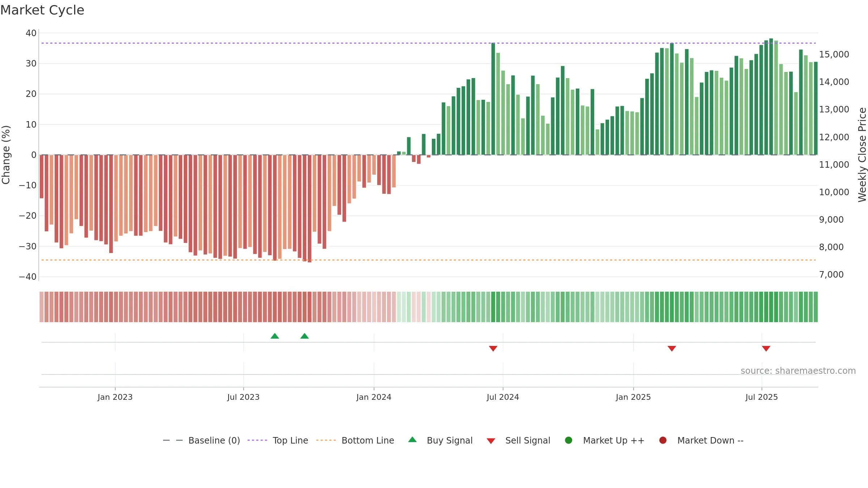Click the Jul 2025 axis label
The width and height of the screenshot is (868, 488).
(762, 397)
